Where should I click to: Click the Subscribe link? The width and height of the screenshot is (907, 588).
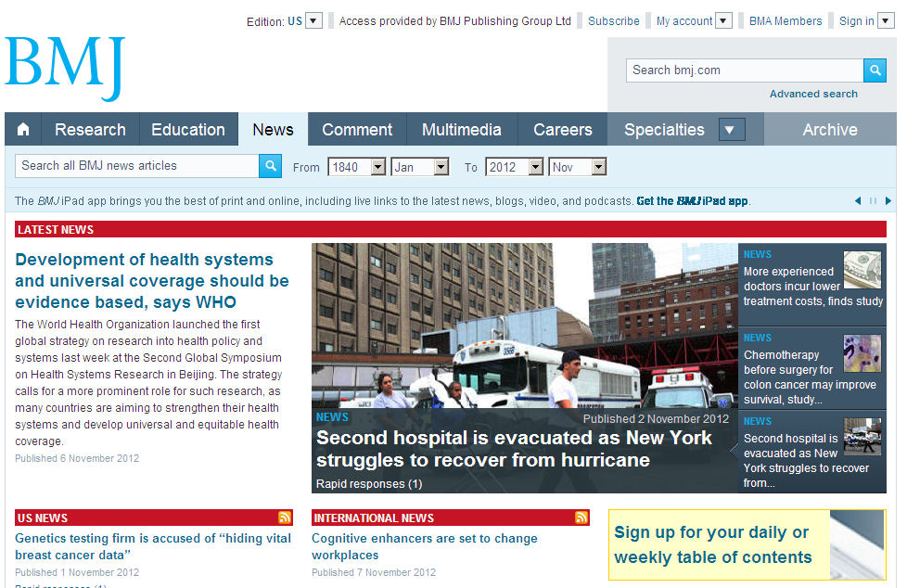(x=613, y=21)
